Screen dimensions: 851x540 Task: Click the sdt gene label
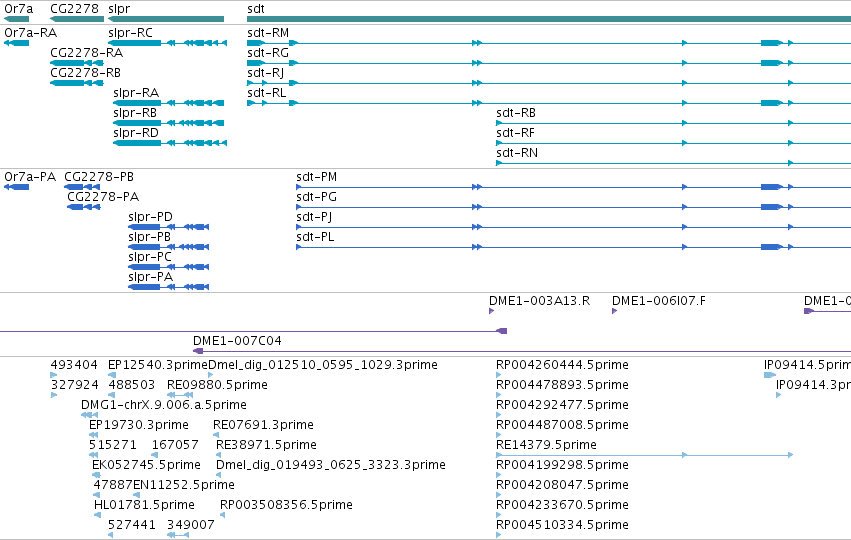click(256, 9)
